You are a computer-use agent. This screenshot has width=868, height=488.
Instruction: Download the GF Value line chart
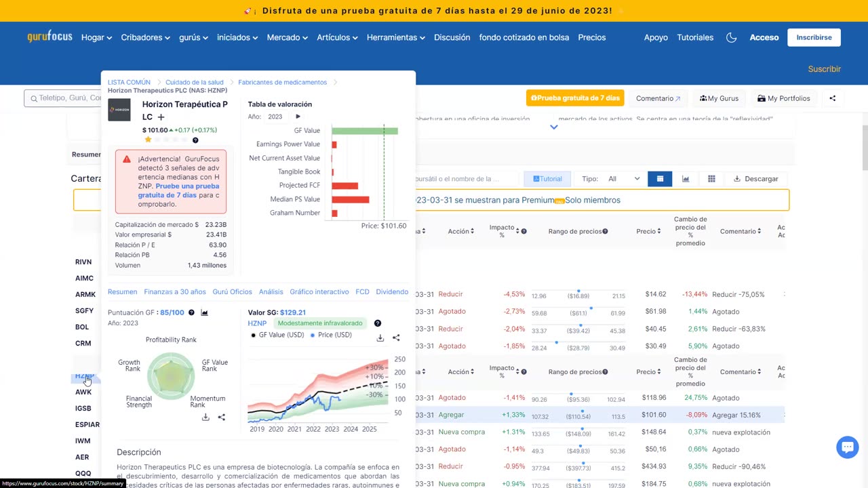[x=380, y=338]
